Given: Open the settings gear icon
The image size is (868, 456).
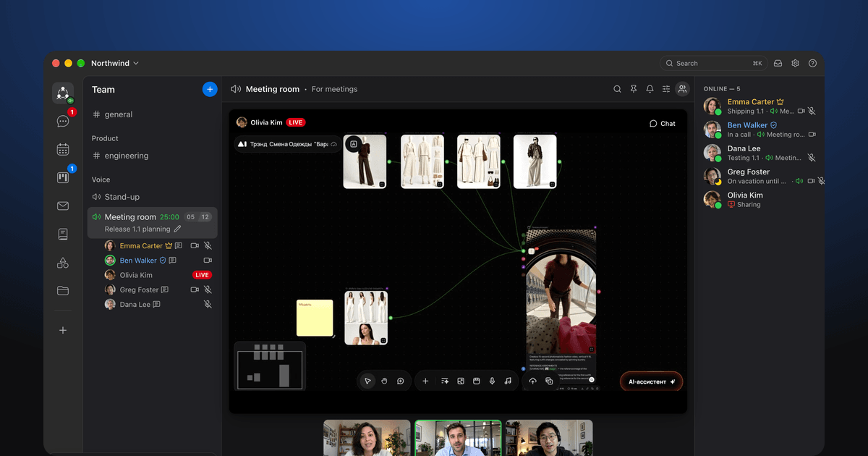Looking at the screenshot, I should click(x=795, y=63).
